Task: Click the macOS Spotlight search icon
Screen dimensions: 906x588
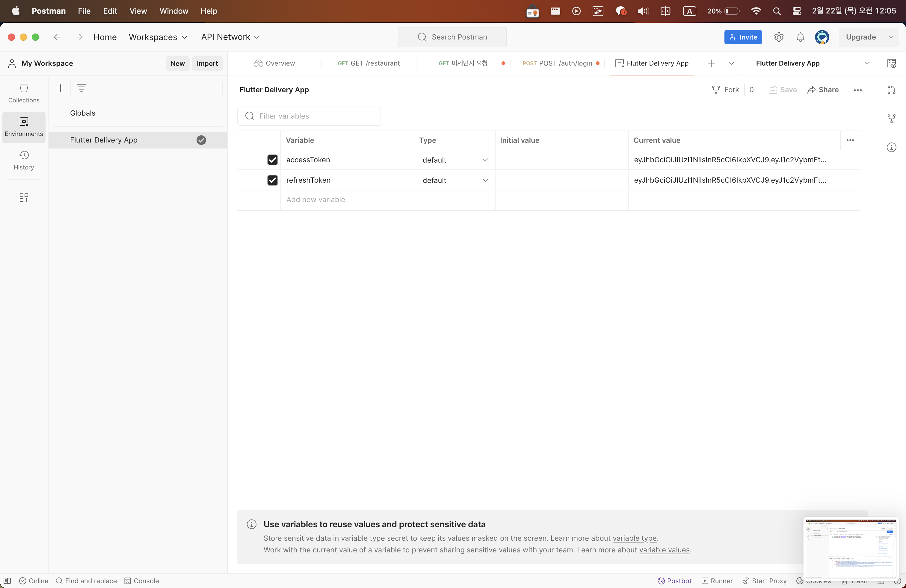Action: point(777,11)
